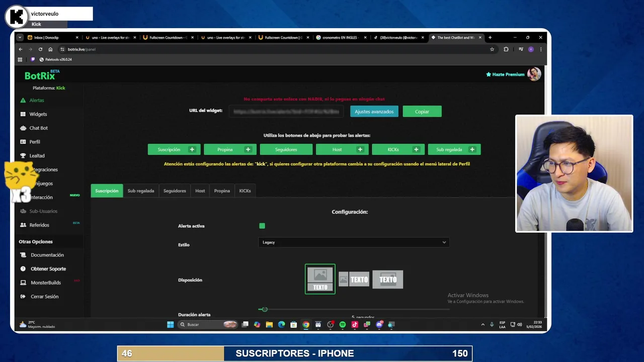This screenshot has height=362, width=644.
Task: Open Chrome extensions puzzle icon
Action: (506, 49)
